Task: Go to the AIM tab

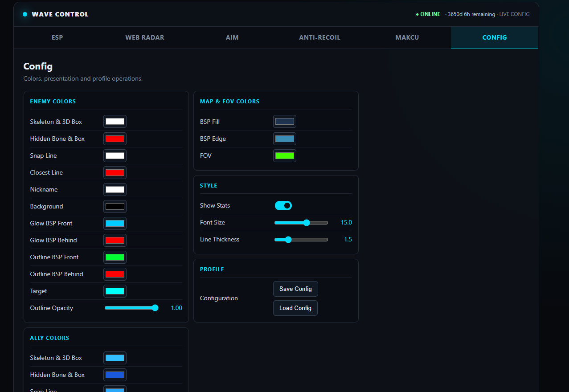Action: coord(232,37)
